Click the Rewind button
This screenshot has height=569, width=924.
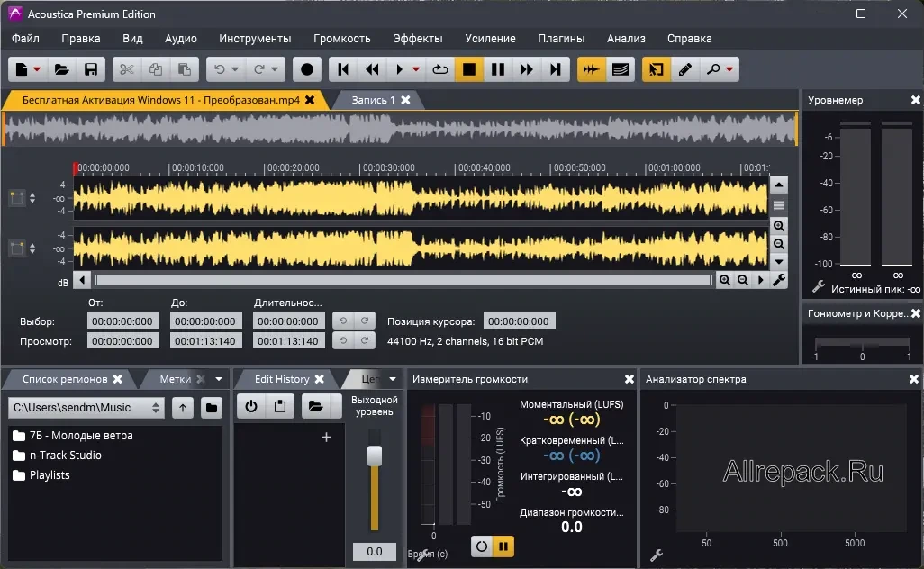point(373,69)
